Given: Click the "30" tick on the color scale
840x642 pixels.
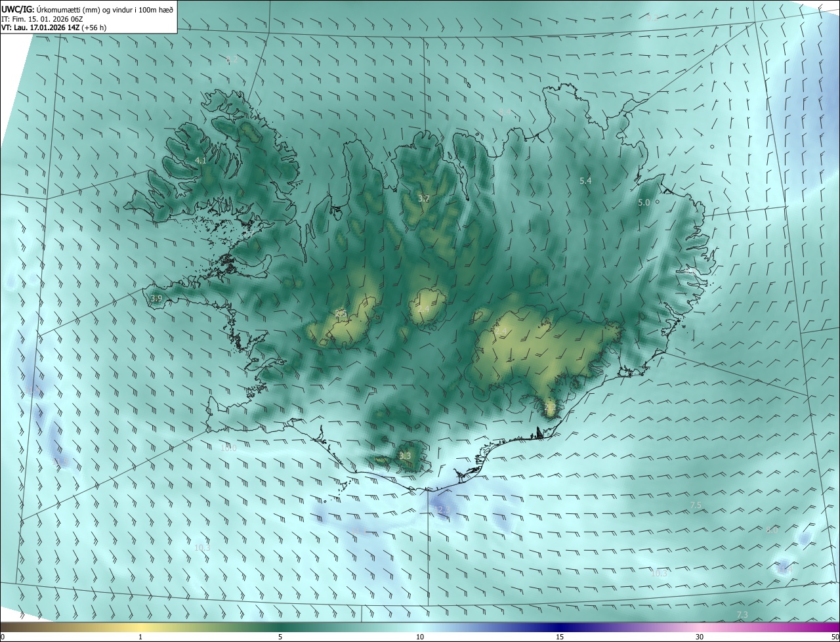Looking at the screenshot, I should pos(700,637).
